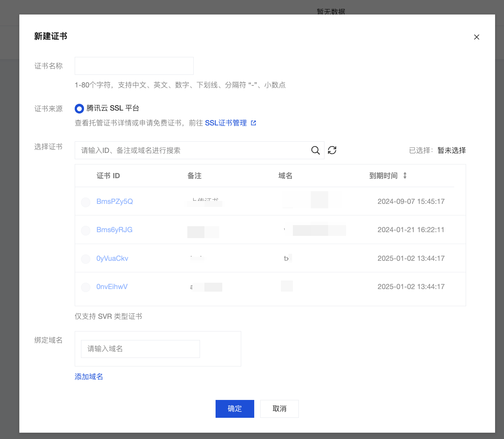Choose the radio button for certificate Bms6yRJG
The height and width of the screenshot is (439, 504).
point(86,230)
